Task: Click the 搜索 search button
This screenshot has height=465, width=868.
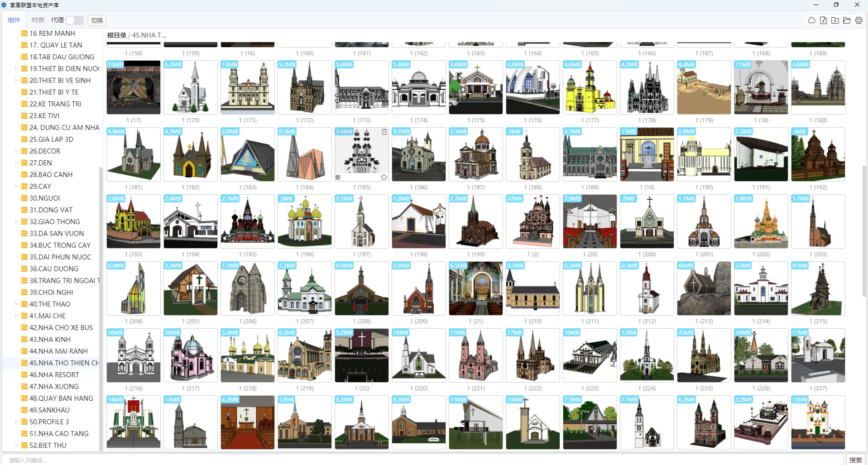Action: click(x=855, y=460)
